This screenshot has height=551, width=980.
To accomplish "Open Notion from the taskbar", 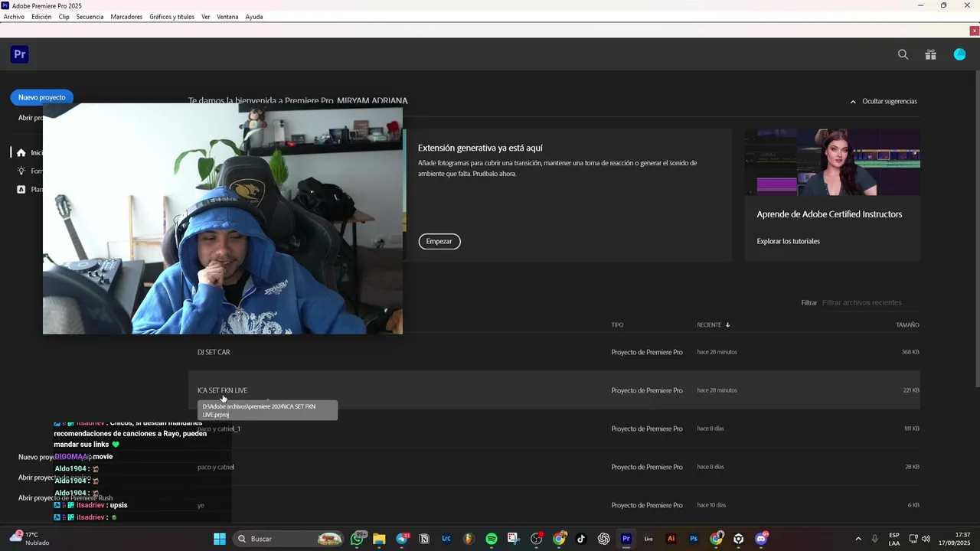I will (424, 539).
